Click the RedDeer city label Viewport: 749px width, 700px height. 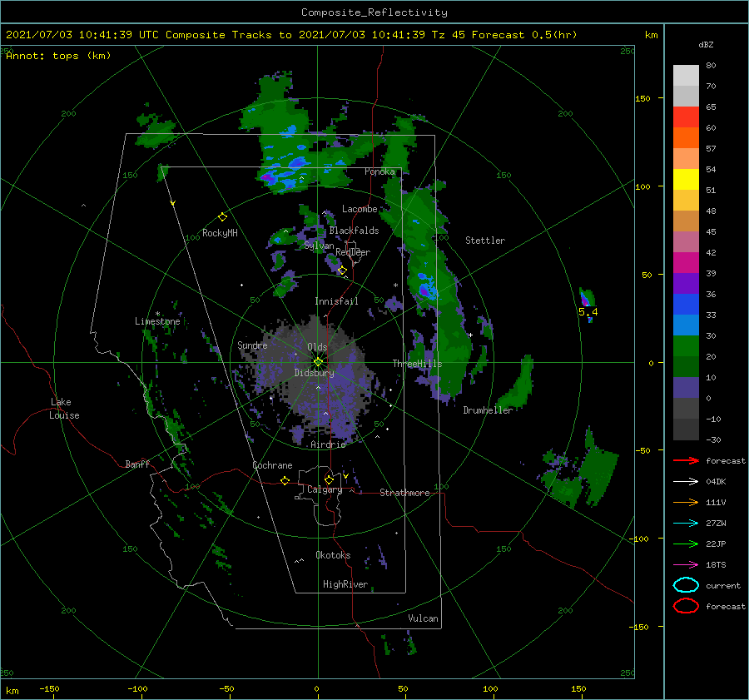353,252
